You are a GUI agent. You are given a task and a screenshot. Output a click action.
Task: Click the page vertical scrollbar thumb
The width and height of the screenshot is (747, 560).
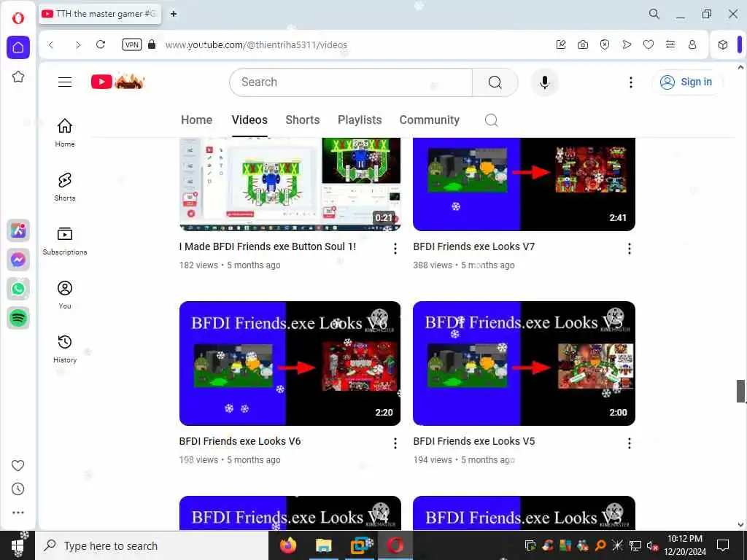(740, 391)
